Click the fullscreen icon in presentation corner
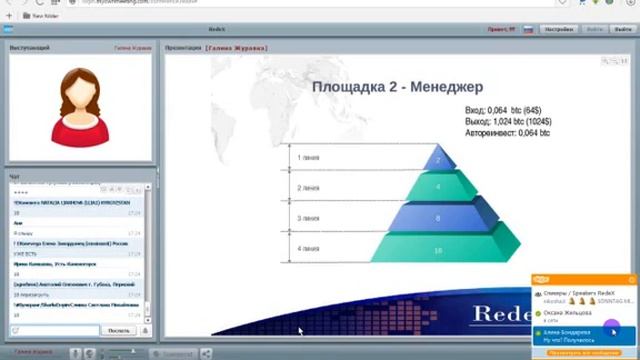 [x=624, y=61]
